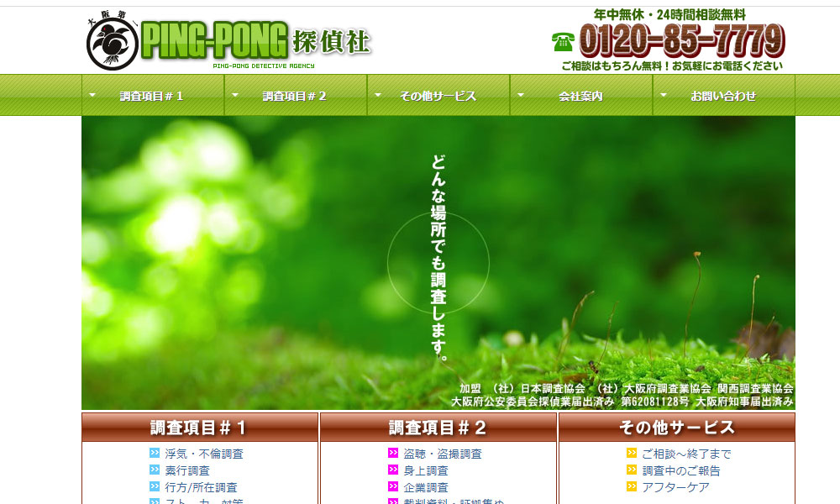Click the PING-PONG 探偵社 title logo text
This screenshot has height=504, width=840.
(x=256, y=40)
